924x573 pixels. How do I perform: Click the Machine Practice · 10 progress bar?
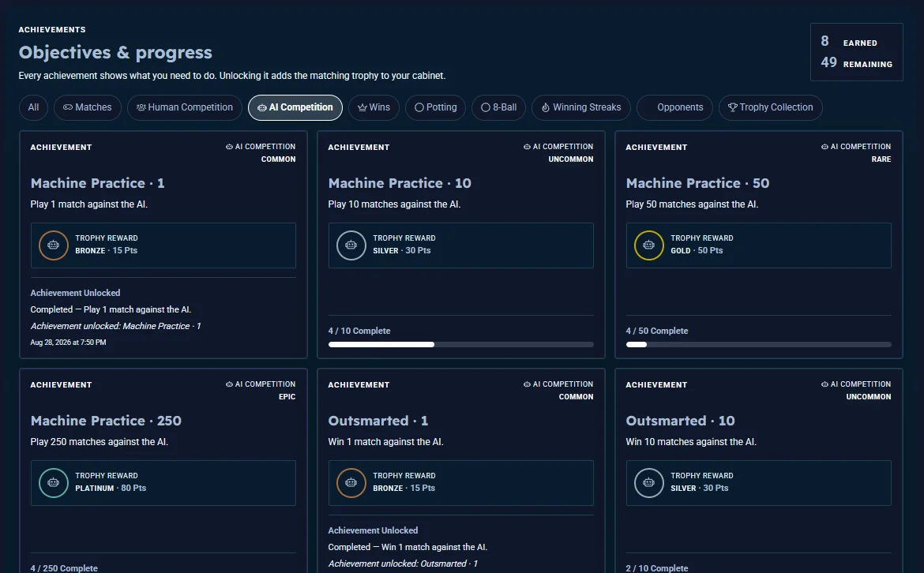(461, 344)
